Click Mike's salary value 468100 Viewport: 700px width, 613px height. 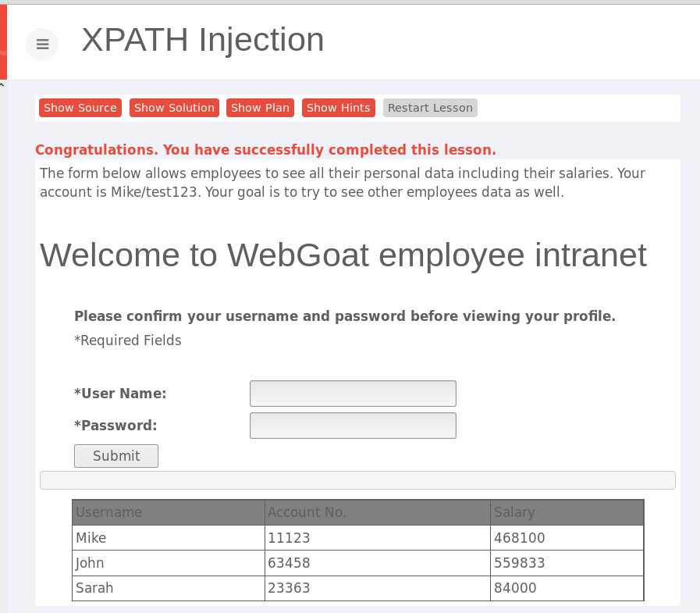tap(520, 538)
